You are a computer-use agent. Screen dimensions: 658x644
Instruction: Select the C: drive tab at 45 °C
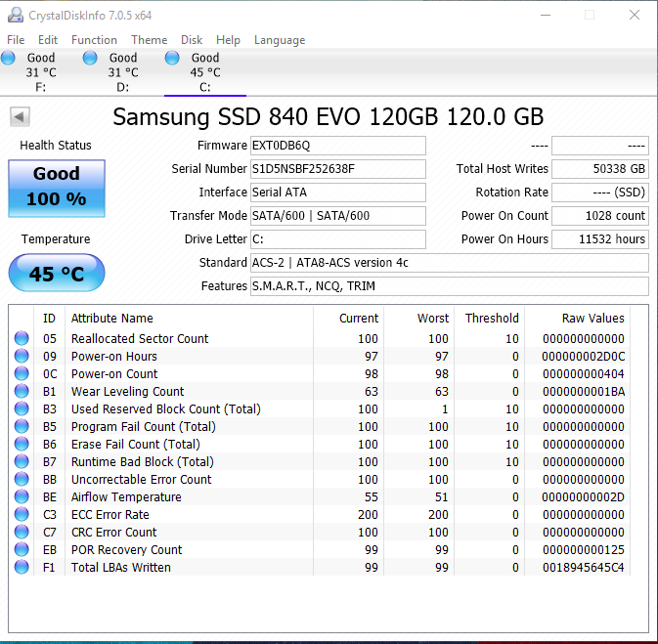pyautogui.click(x=205, y=72)
